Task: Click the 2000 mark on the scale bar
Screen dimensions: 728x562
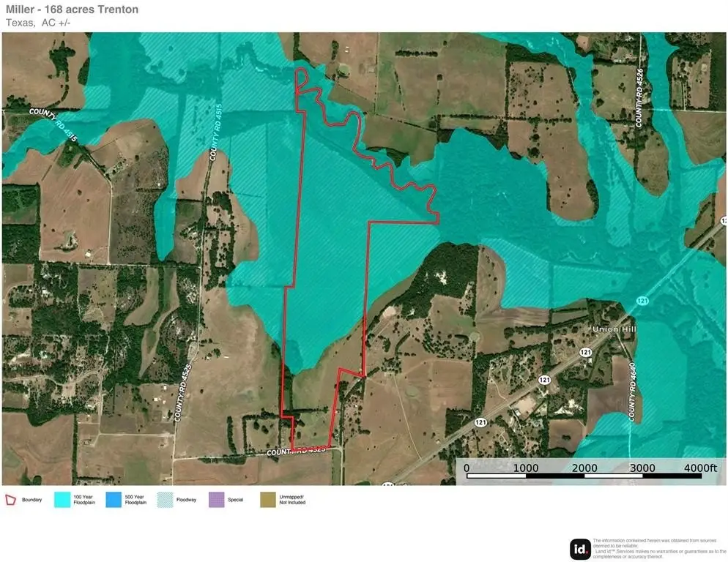Action: [x=584, y=468]
